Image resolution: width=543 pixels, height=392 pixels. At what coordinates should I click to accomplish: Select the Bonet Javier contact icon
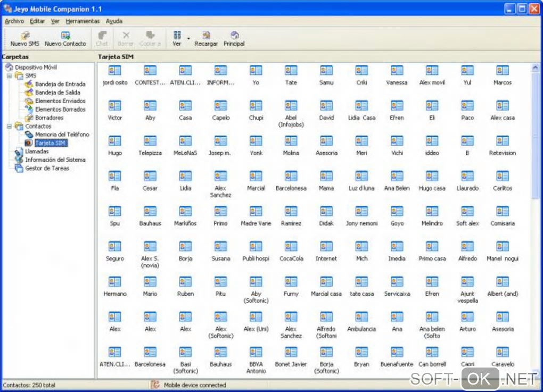pyautogui.click(x=291, y=352)
